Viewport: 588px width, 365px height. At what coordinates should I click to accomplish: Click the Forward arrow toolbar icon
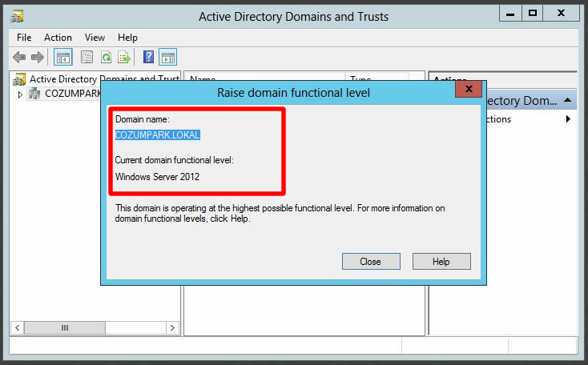[x=37, y=57]
